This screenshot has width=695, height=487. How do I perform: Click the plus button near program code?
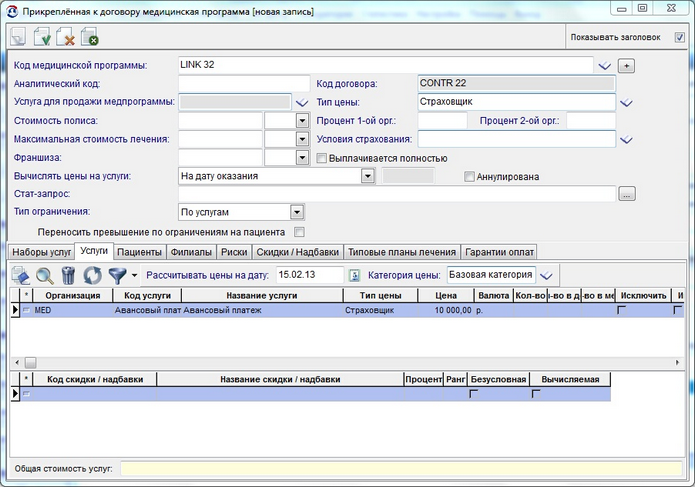click(626, 66)
